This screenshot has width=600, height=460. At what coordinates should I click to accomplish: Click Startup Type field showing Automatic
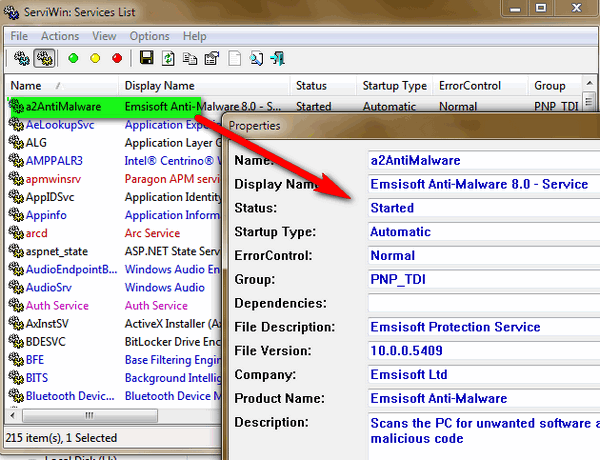click(484, 232)
